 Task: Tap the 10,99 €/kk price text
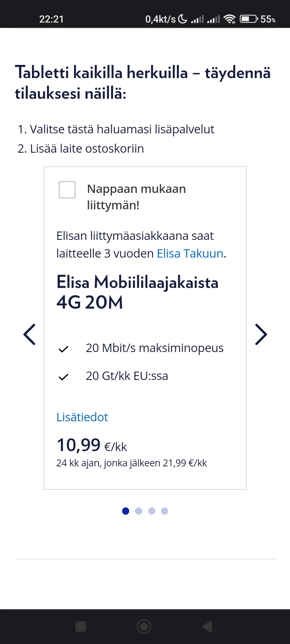pos(92,445)
